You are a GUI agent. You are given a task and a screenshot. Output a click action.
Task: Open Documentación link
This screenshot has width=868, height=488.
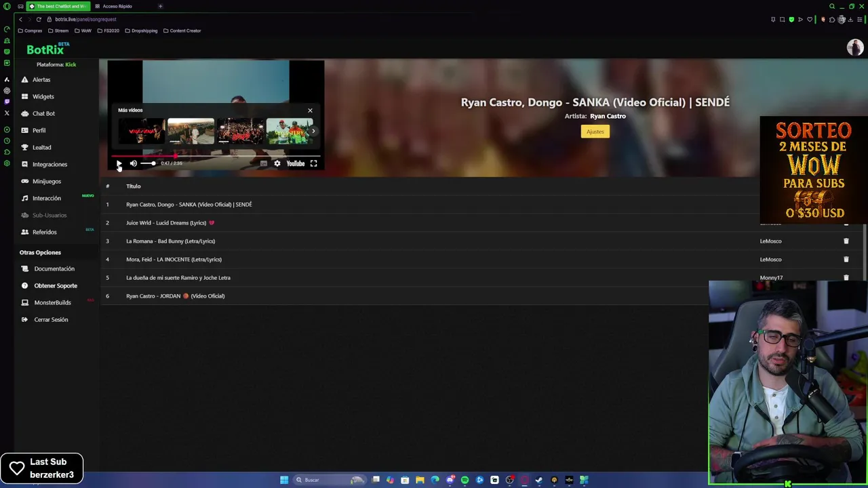click(54, 268)
